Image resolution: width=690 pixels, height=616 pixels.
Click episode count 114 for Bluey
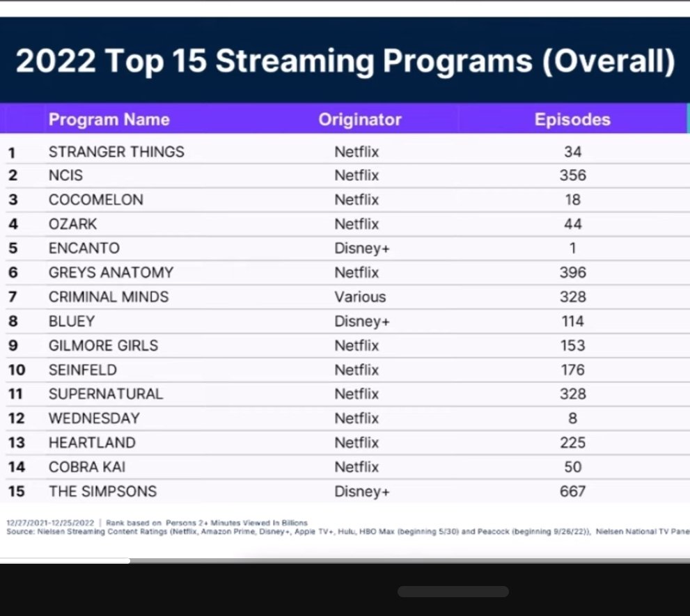(572, 321)
